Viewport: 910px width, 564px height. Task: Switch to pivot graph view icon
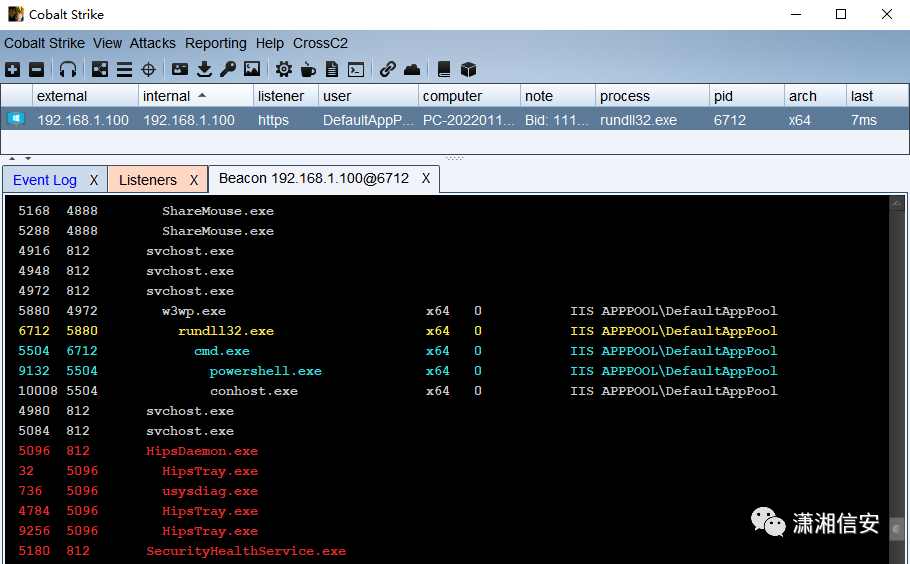click(100, 70)
